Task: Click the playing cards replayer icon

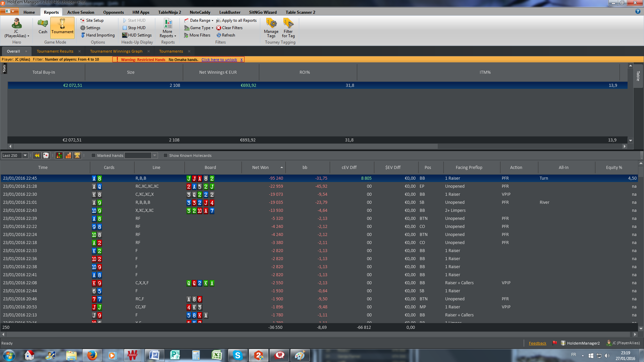Action: coord(46,156)
